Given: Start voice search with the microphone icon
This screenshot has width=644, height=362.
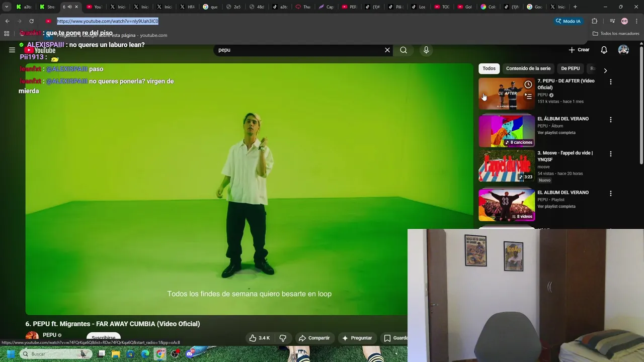Looking at the screenshot, I should 426,50.
